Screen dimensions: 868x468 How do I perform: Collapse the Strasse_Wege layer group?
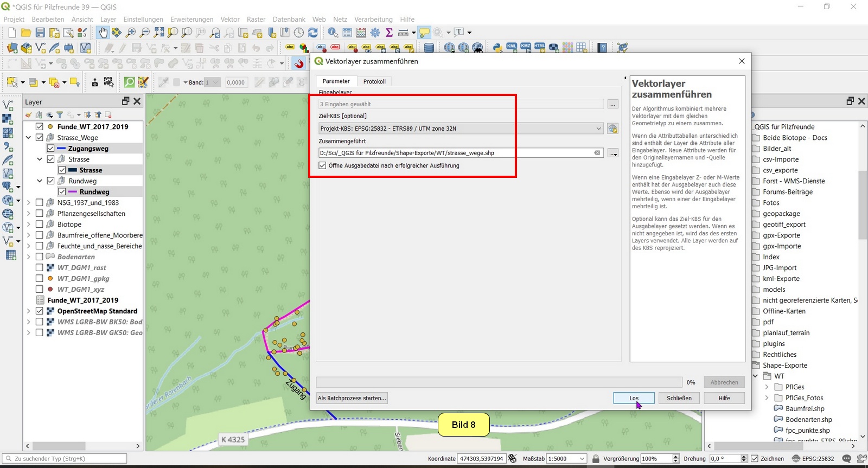28,138
